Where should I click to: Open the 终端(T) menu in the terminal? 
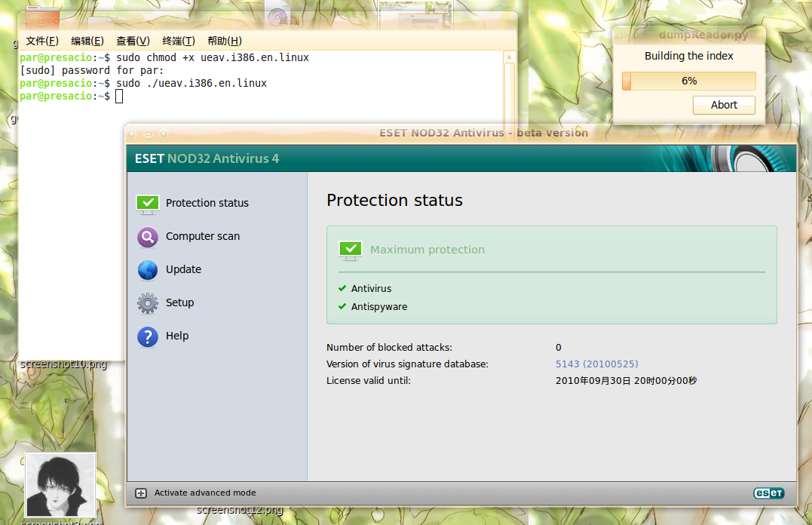179,41
